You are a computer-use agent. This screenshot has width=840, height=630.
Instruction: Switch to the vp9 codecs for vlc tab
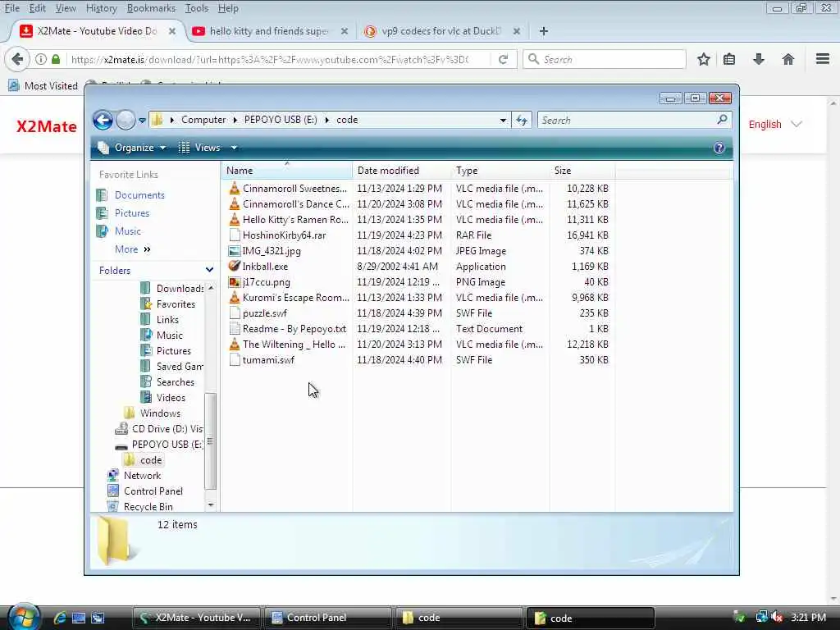tap(442, 31)
